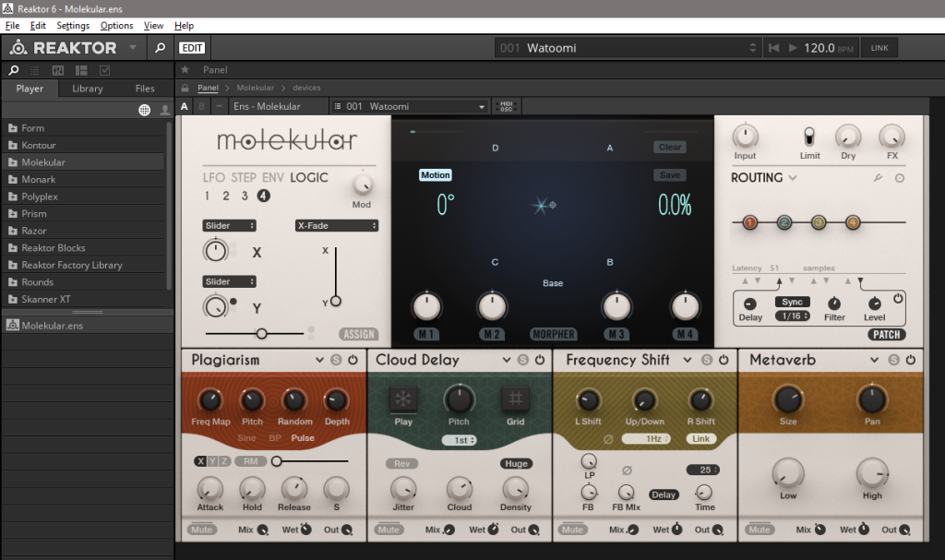Open the Settings menu
945x560 pixels.
pyautogui.click(x=73, y=26)
